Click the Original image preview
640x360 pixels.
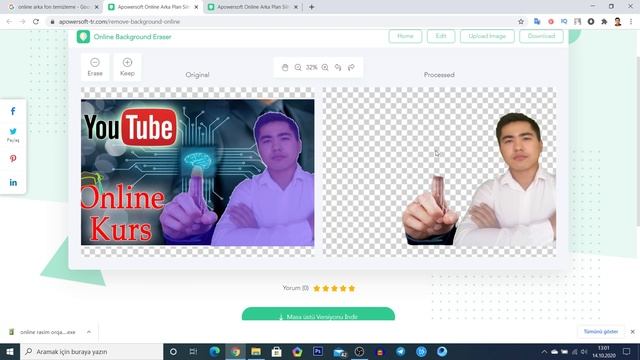point(198,172)
